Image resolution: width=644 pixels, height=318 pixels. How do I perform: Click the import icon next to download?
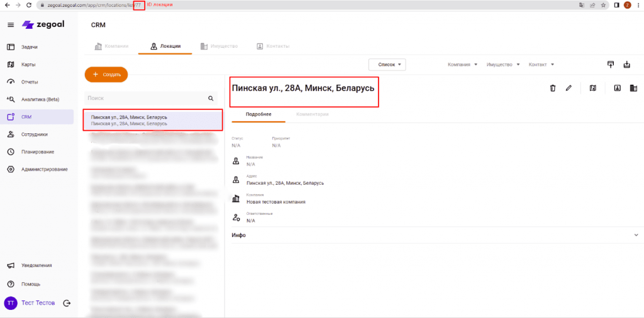pos(610,64)
